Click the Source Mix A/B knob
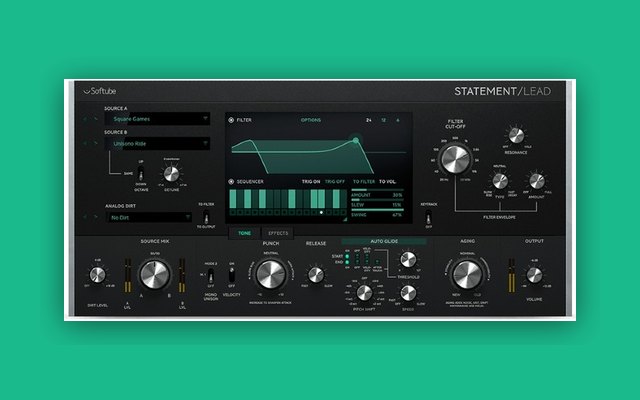 coord(155,275)
